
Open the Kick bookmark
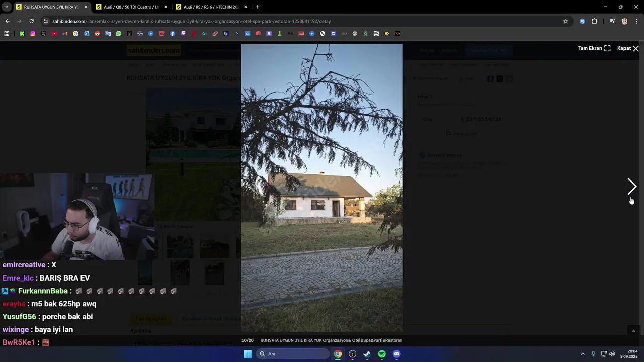point(22,34)
